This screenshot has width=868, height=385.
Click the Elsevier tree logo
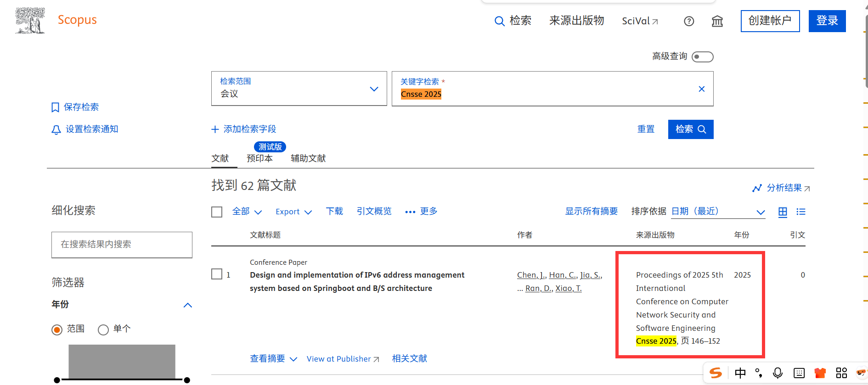pos(30,21)
